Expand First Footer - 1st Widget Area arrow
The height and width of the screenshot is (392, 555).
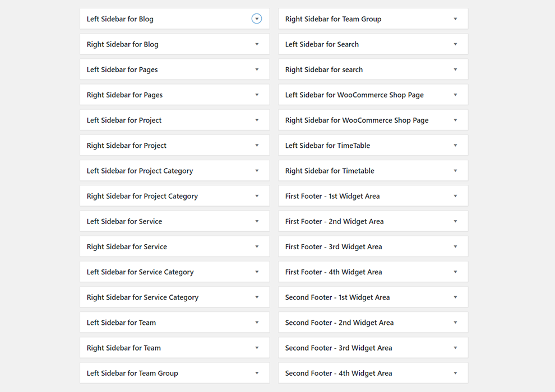click(x=455, y=196)
